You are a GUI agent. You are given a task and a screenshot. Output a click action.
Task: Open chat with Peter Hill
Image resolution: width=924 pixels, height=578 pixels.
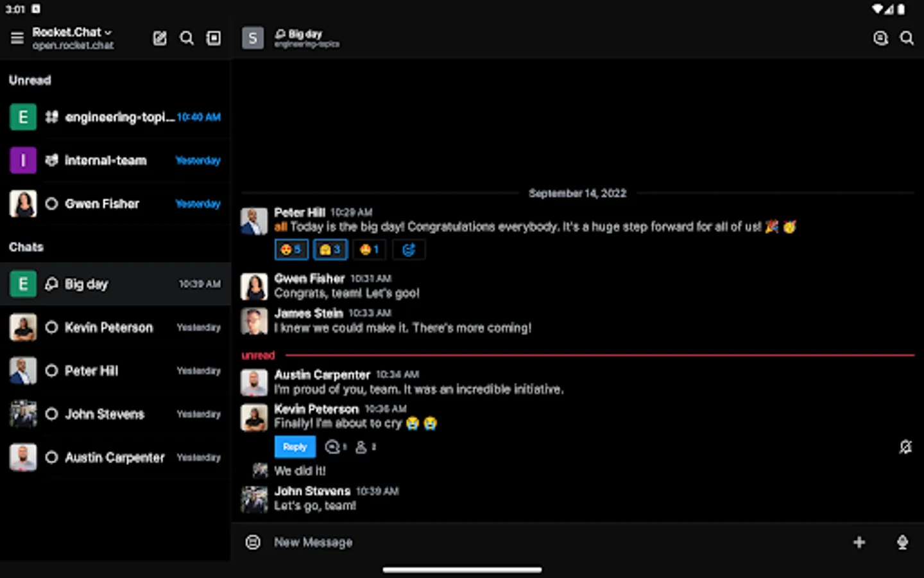coord(116,371)
